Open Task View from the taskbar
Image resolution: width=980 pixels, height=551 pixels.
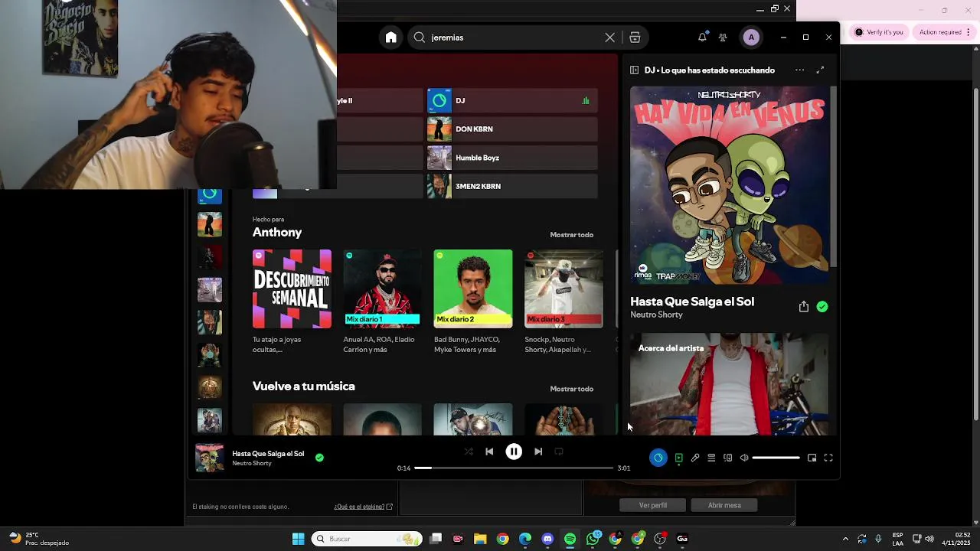tap(436, 539)
